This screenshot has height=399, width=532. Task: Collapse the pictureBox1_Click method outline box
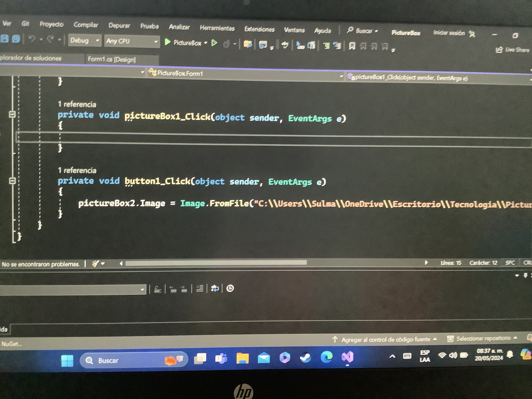pos(12,114)
